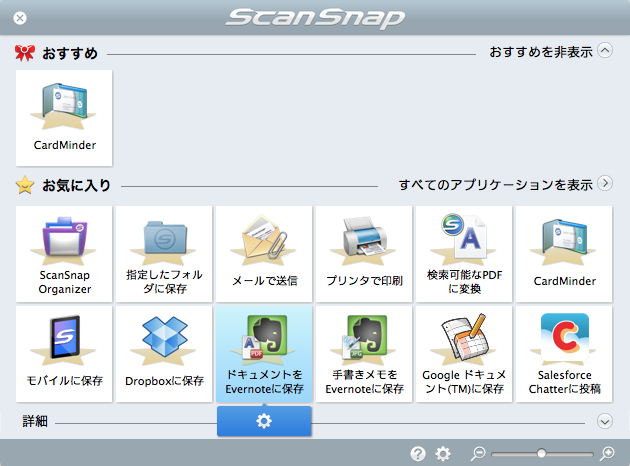Viewport: 630px width, 466px height.
Task: Click the 詳細 label
Action: (35, 421)
